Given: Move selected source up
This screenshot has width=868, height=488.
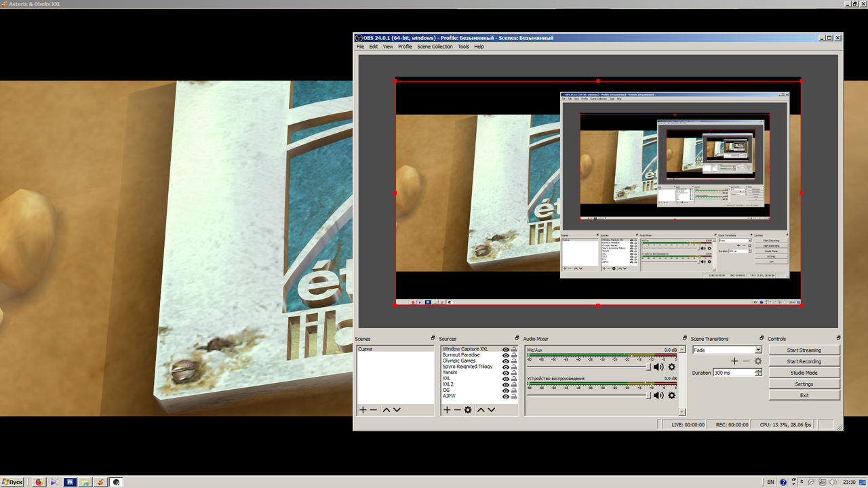Looking at the screenshot, I should (481, 410).
